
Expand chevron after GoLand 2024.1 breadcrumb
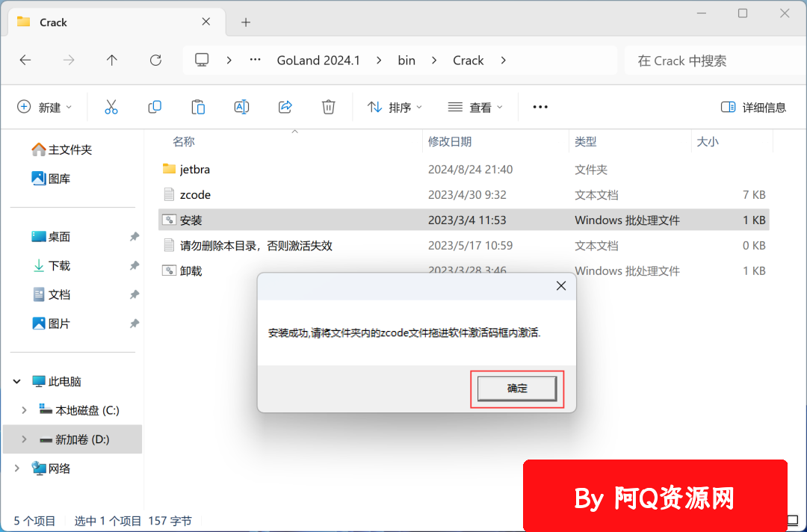pyautogui.click(x=380, y=61)
